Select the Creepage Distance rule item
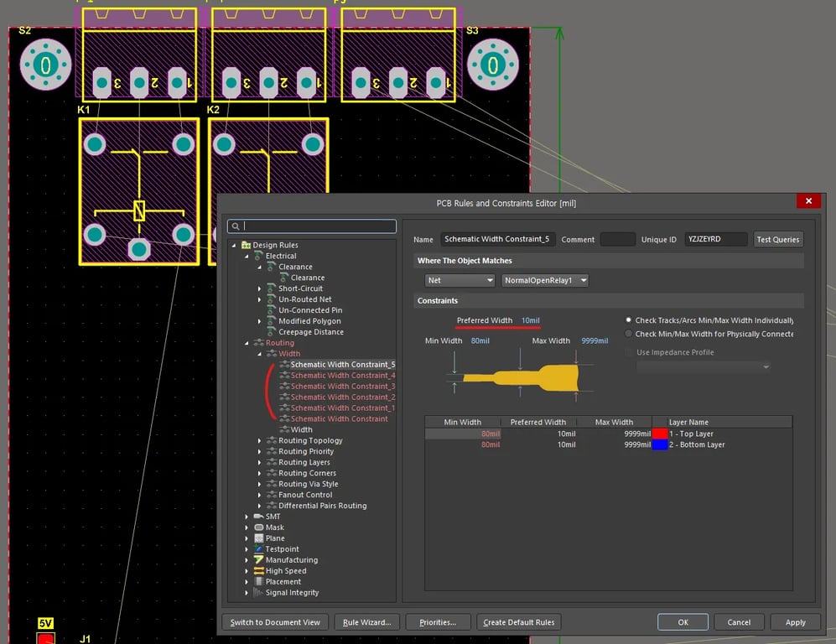 [x=310, y=332]
